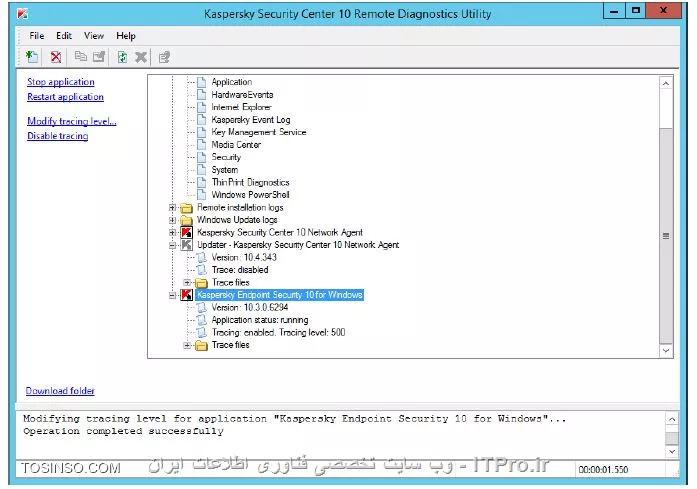Expand the Remote installation logs node
The width and height of the screenshot is (697, 489).
(172, 208)
